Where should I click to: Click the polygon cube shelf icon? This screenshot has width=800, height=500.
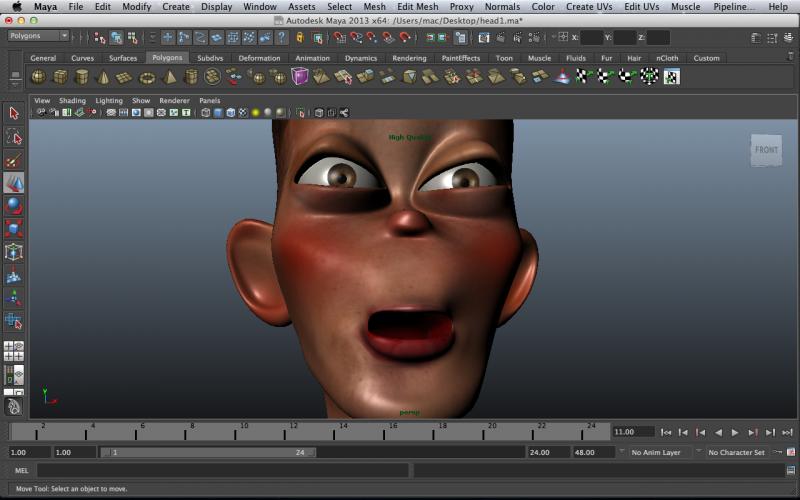click(x=60, y=77)
